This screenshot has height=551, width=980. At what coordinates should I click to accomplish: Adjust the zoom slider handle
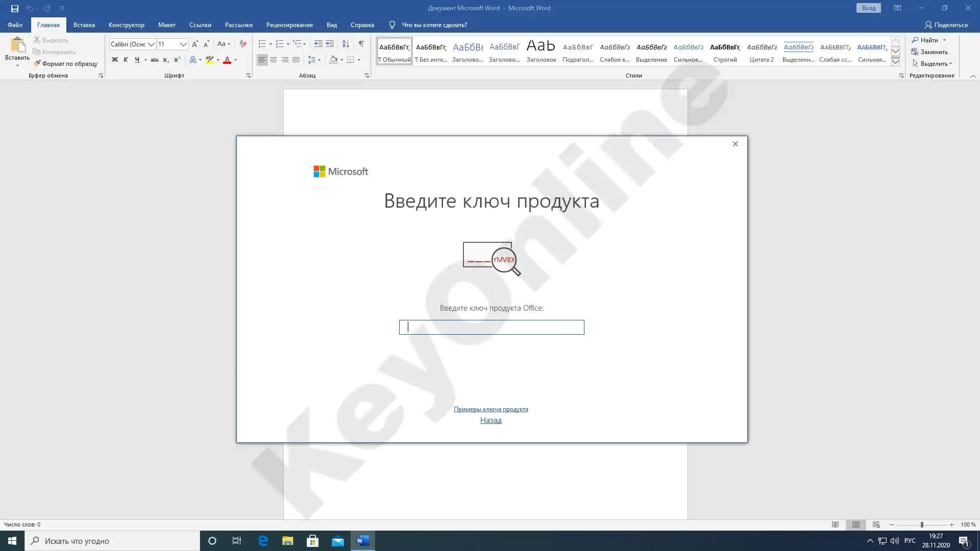(x=922, y=524)
